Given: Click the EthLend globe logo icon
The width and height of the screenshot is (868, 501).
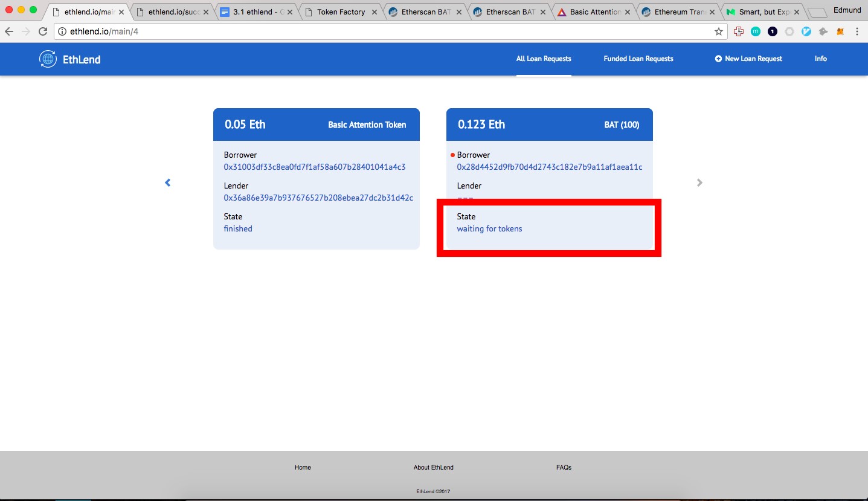Looking at the screenshot, I should pyautogui.click(x=48, y=59).
